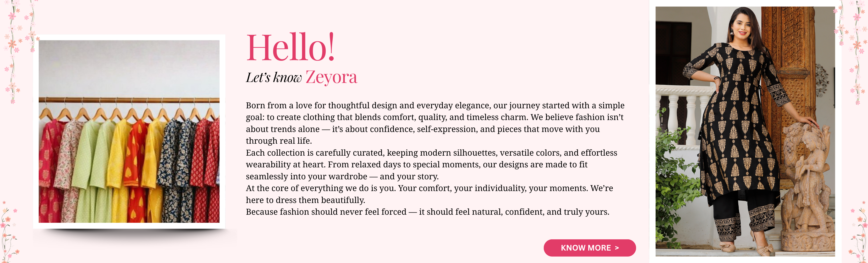The height and width of the screenshot is (263, 868).
Task: Click the pink Zeyora brand name
Action: (x=331, y=77)
